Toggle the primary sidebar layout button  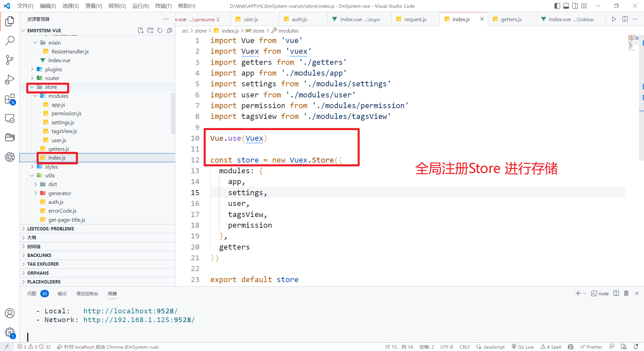(x=557, y=6)
